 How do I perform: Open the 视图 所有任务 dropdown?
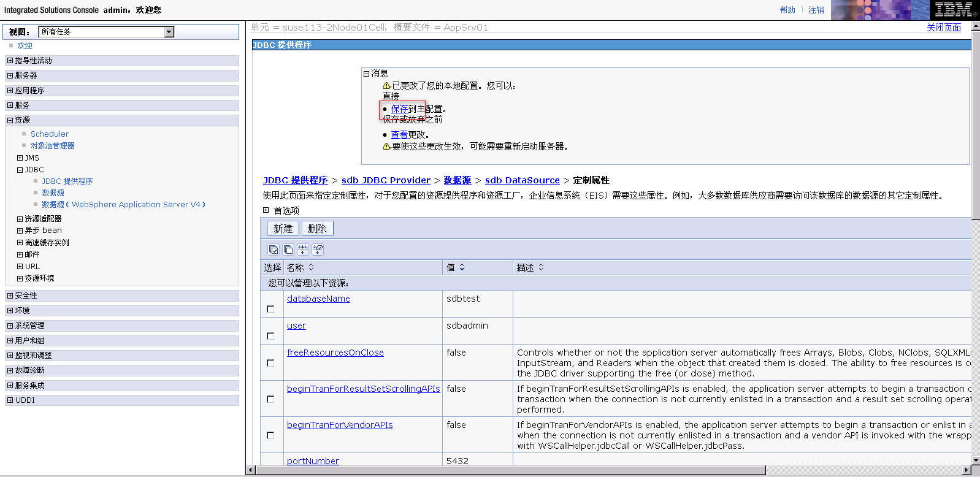(x=169, y=32)
